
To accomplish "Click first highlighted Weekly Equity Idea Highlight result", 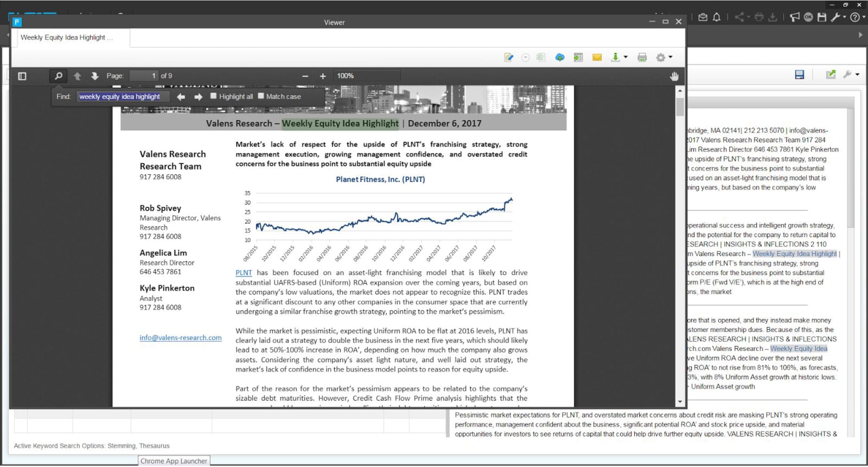I will (795, 254).
